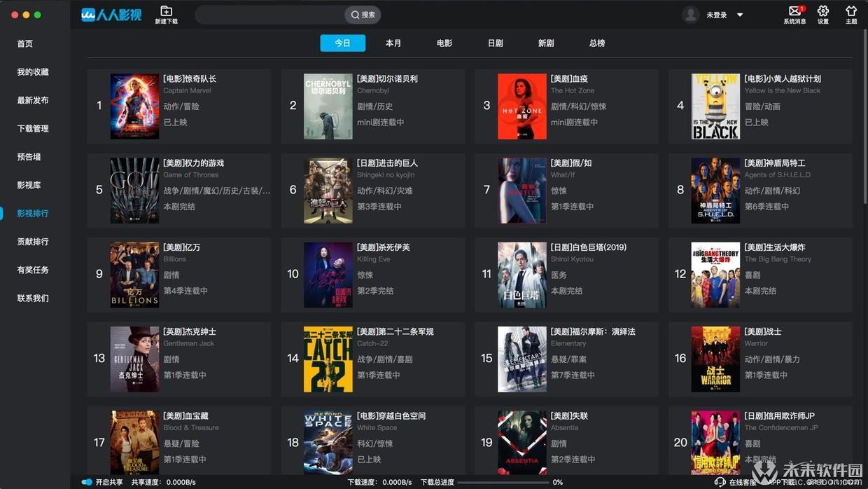Open 在线客服 headset icon
This screenshot has width=868, height=489.
(720, 482)
